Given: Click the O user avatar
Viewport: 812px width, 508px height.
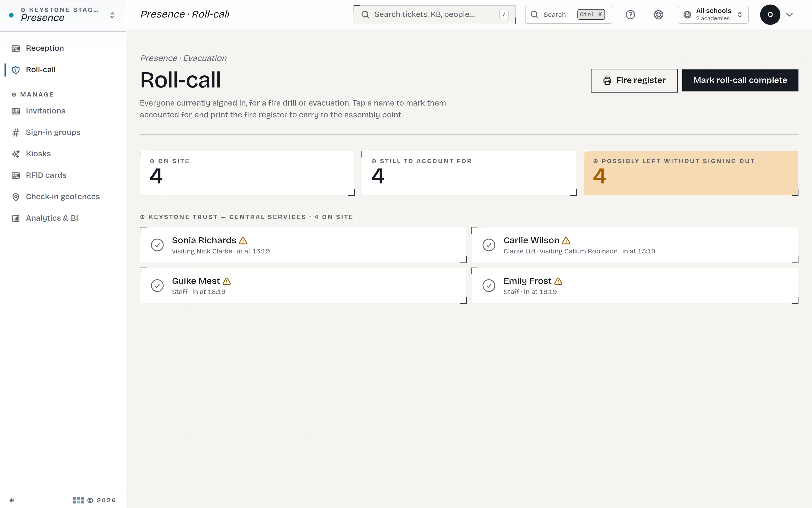Looking at the screenshot, I should 770,15.
